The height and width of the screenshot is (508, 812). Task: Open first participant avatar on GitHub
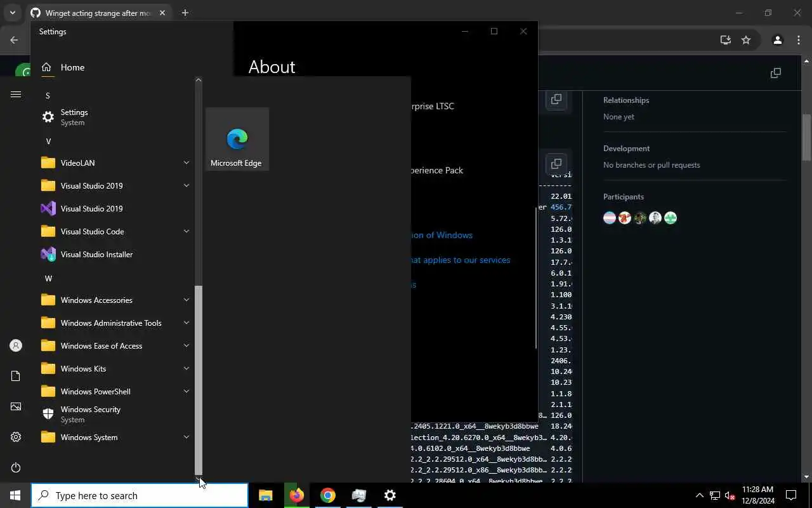coord(610,218)
